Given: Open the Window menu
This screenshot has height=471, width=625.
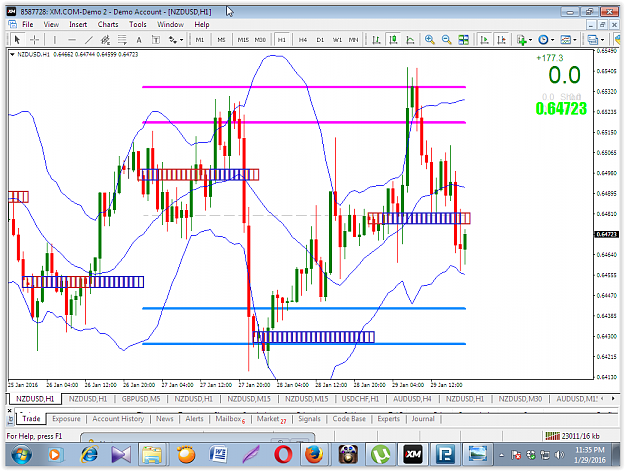Looking at the screenshot, I should [170, 24].
